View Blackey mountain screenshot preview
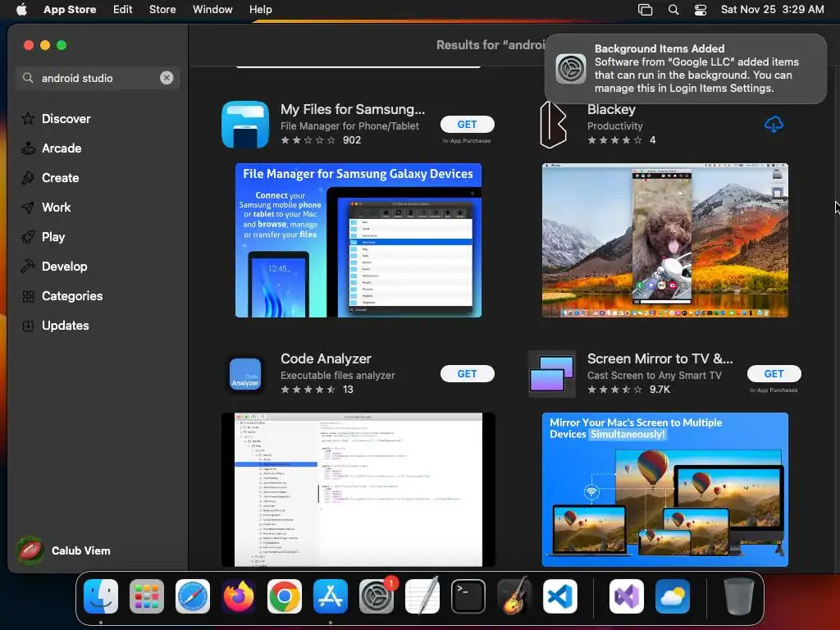This screenshot has width=840, height=630. pyautogui.click(x=664, y=240)
